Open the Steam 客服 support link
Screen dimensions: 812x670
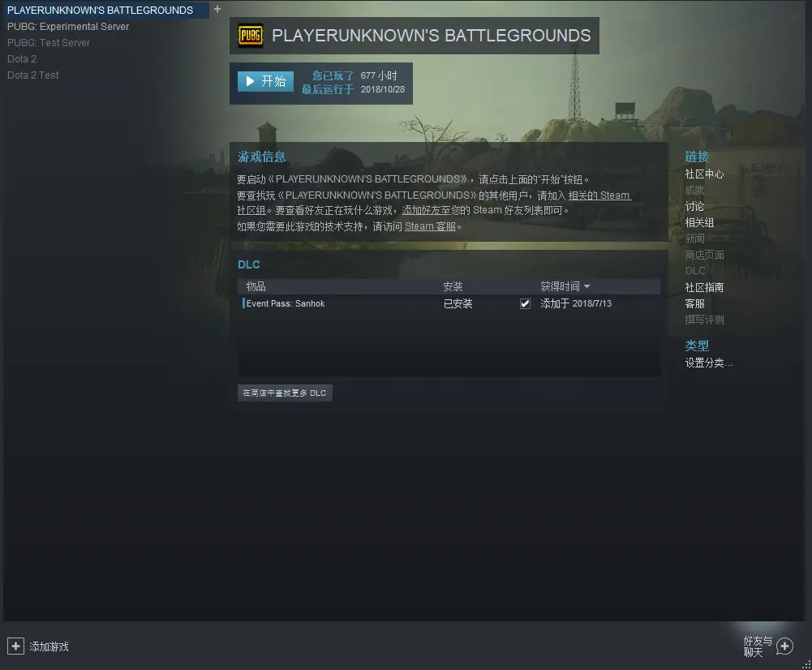click(x=431, y=226)
